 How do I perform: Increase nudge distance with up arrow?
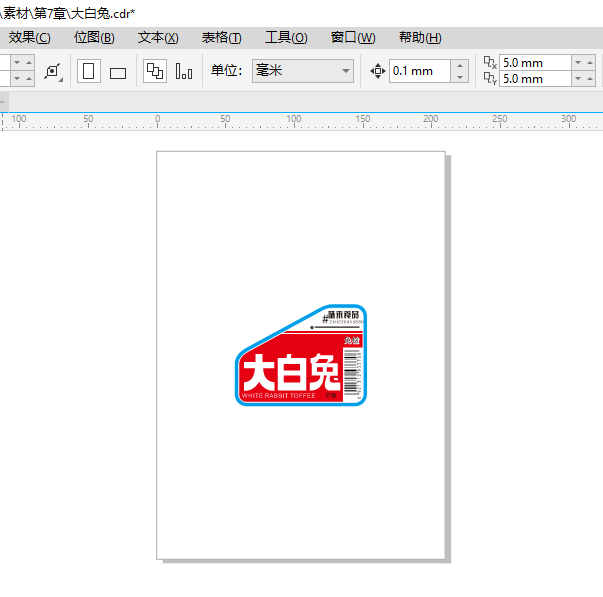(x=460, y=65)
